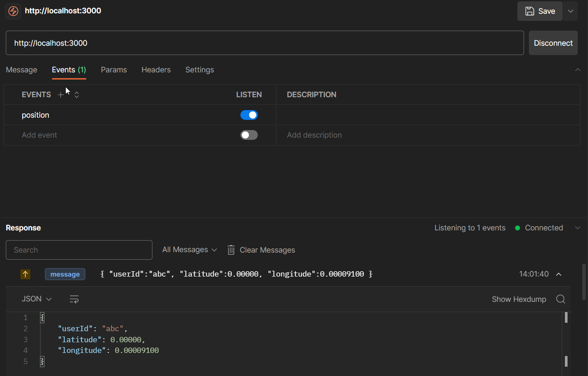The height and width of the screenshot is (376, 588).
Task: Open the Settings tab
Action: click(x=200, y=70)
